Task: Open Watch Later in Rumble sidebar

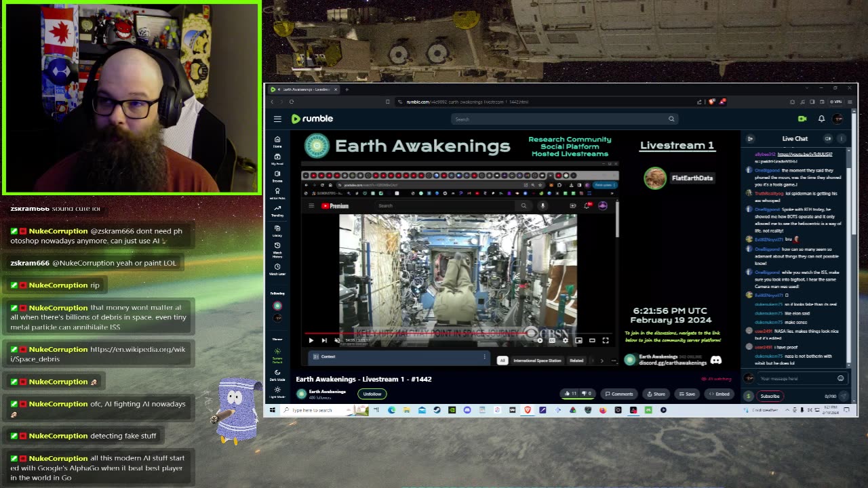Action: click(277, 269)
